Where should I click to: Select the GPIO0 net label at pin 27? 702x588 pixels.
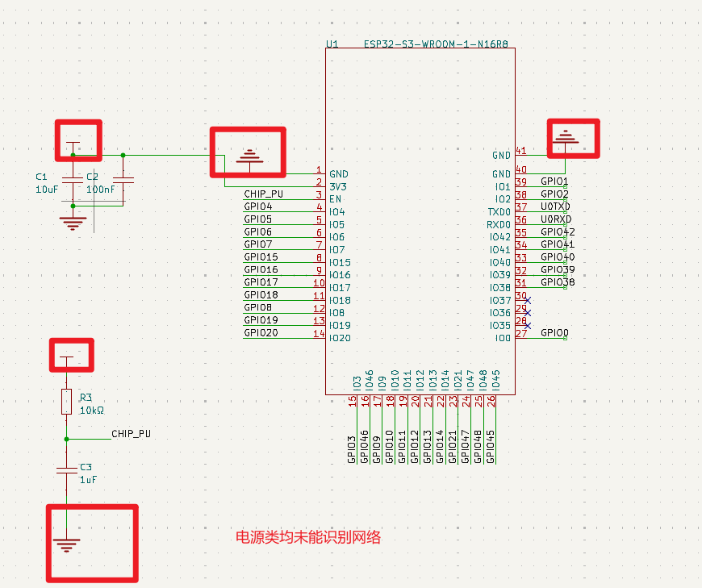click(x=554, y=332)
